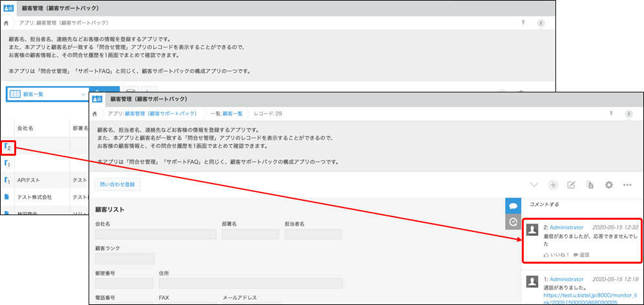Click the 顧客ランク field
The width and height of the screenshot is (644, 305).
tap(124, 258)
